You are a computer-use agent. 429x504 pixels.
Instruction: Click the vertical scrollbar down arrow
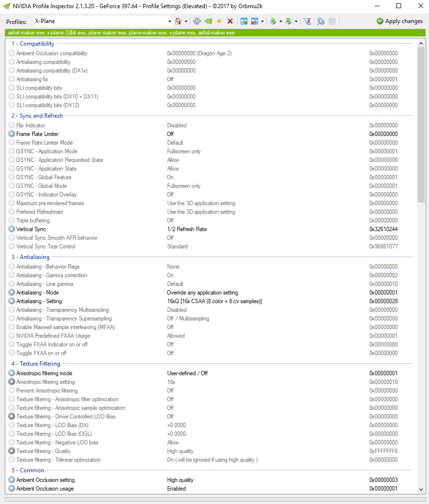click(x=421, y=490)
